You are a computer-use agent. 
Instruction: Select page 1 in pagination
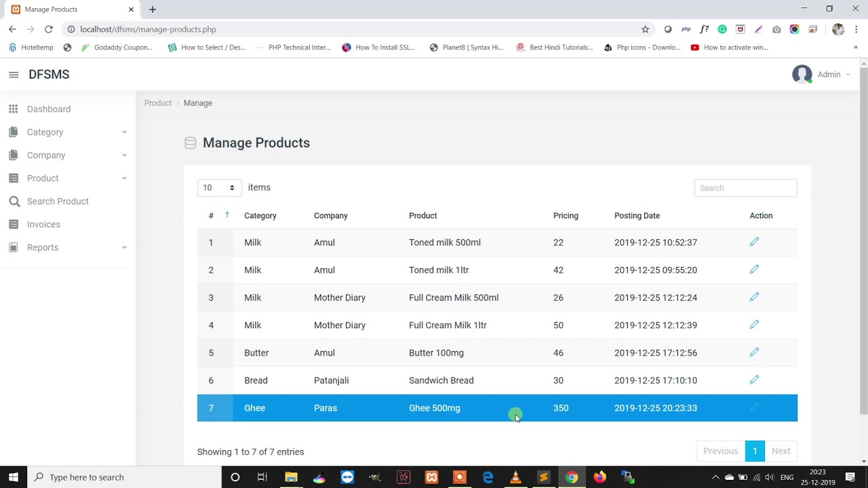tap(755, 451)
